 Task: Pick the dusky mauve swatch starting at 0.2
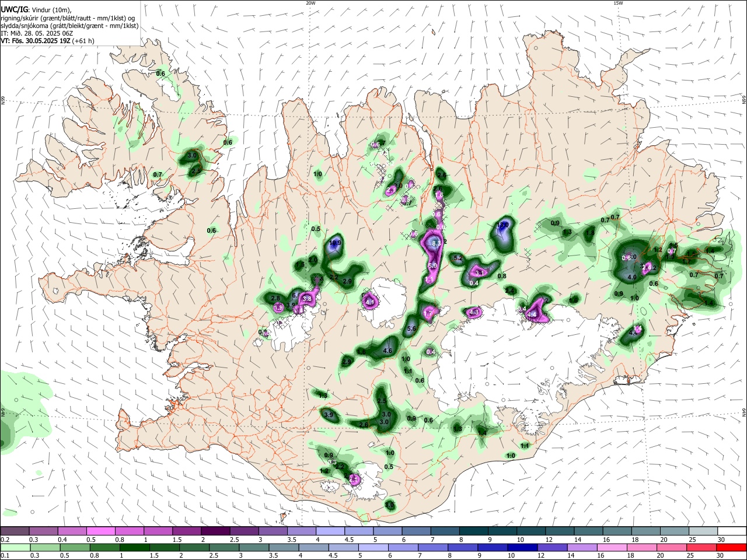15,531
